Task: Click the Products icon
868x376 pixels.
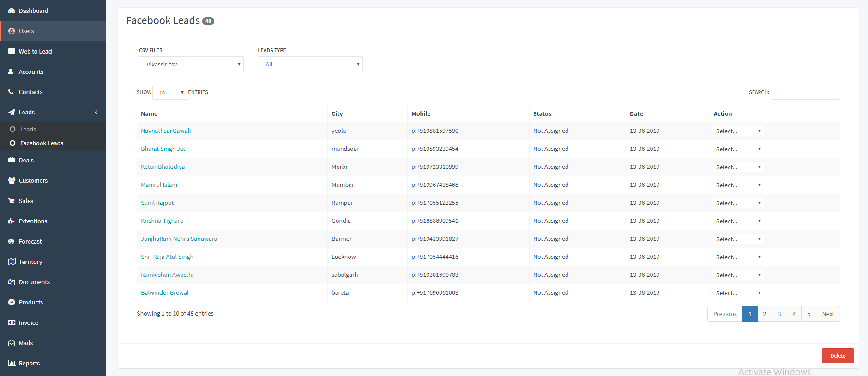Action: coord(12,302)
